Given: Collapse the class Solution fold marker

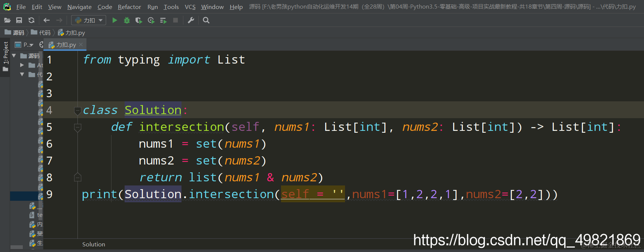Looking at the screenshot, I should click(x=77, y=111).
